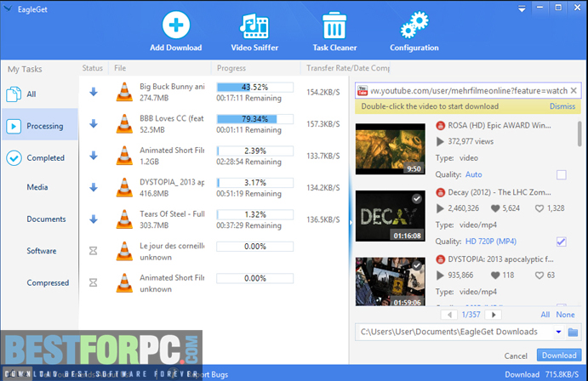The image size is (588, 381).
Task: Change Decay quality HD 720P (MP4)
Action: [x=491, y=242]
